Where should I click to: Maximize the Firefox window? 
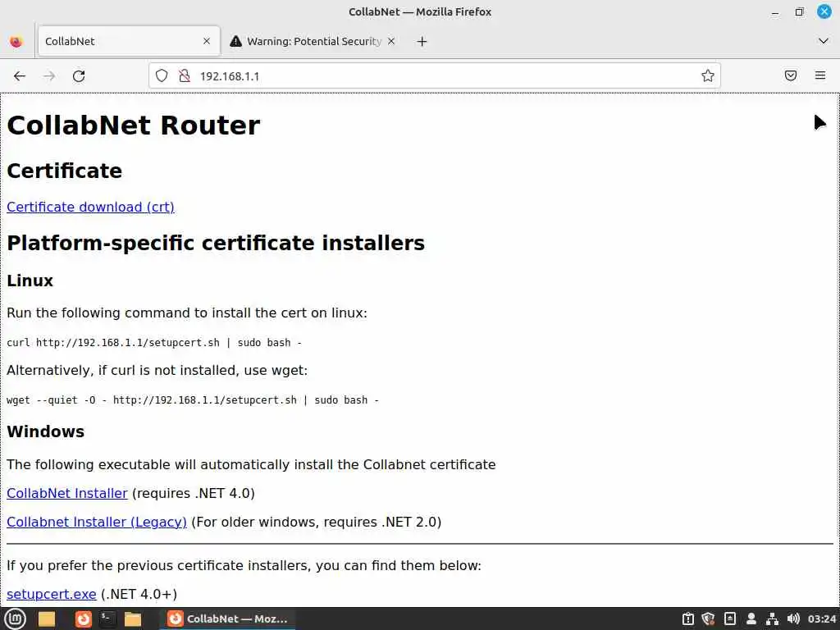[x=799, y=11]
